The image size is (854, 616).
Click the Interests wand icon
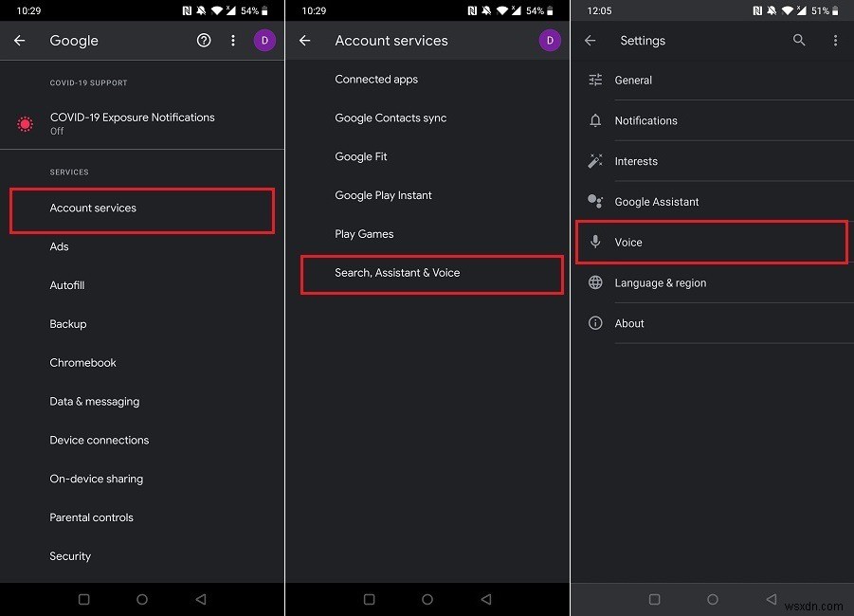(595, 161)
